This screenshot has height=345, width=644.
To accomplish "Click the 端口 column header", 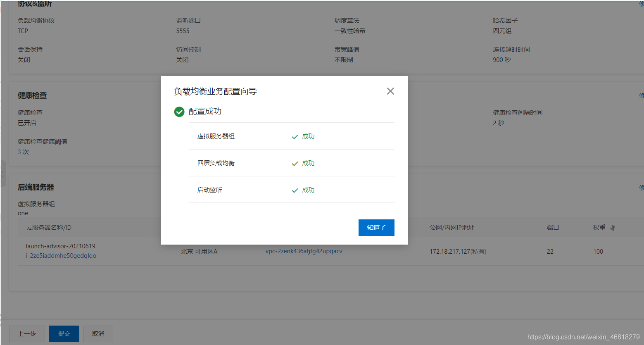I will [x=553, y=228].
